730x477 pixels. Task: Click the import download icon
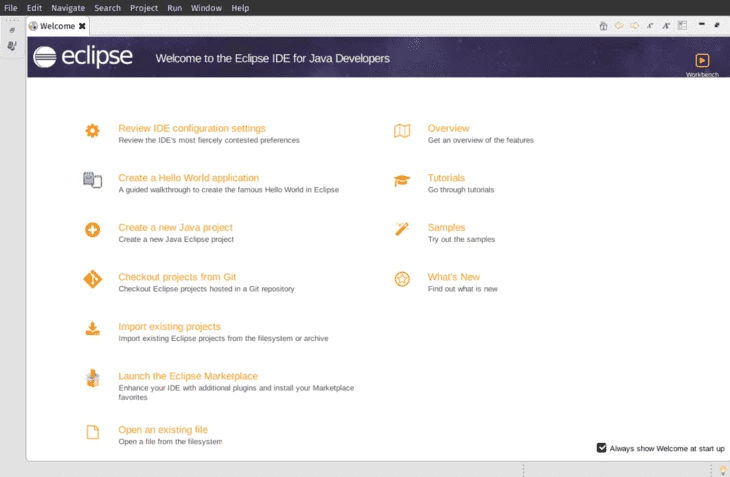92,329
